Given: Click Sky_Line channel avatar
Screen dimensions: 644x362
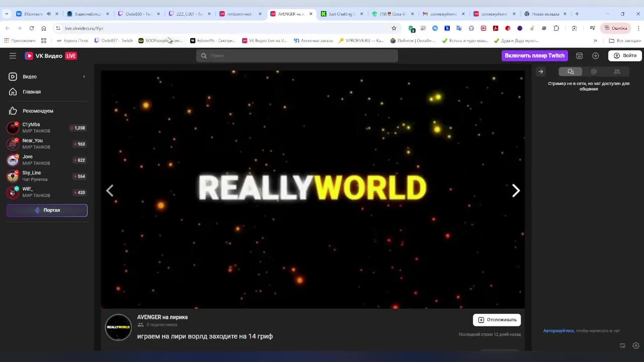Looking at the screenshot, I should coord(13,176).
